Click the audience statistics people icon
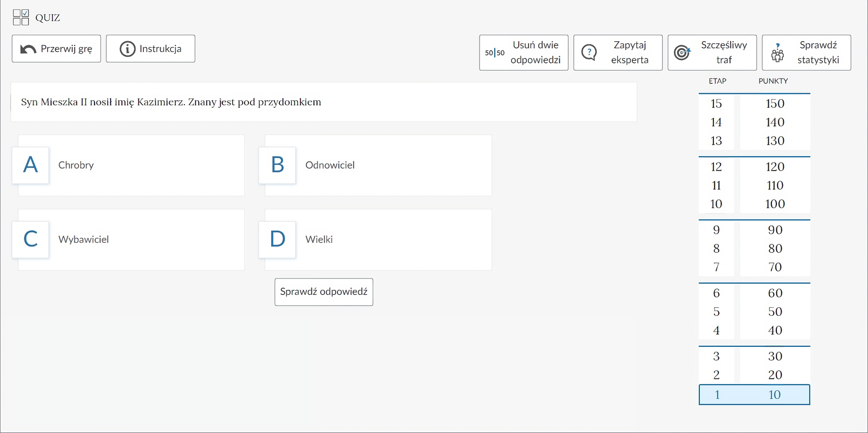This screenshot has width=868, height=433. coord(777,53)
